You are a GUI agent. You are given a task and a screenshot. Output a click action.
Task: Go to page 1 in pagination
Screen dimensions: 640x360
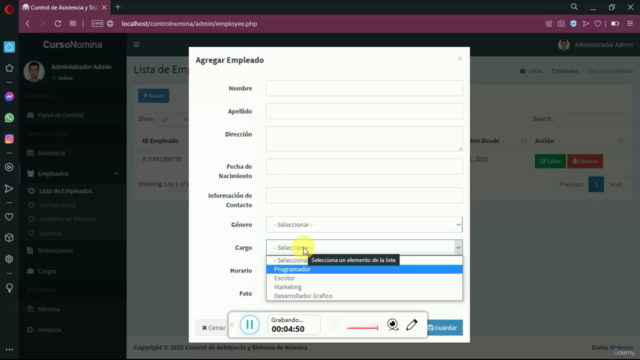(596, 184)
